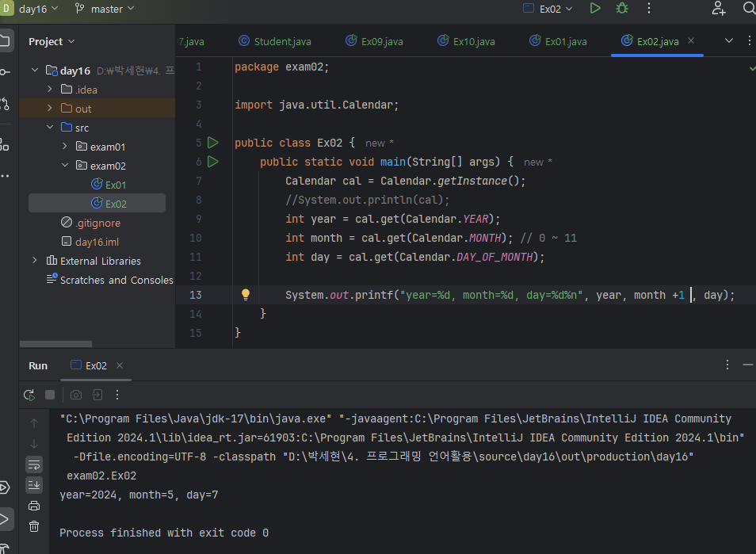Close the Ex02.java editor tab
This screenshot has height=554, width=756.
691,41
